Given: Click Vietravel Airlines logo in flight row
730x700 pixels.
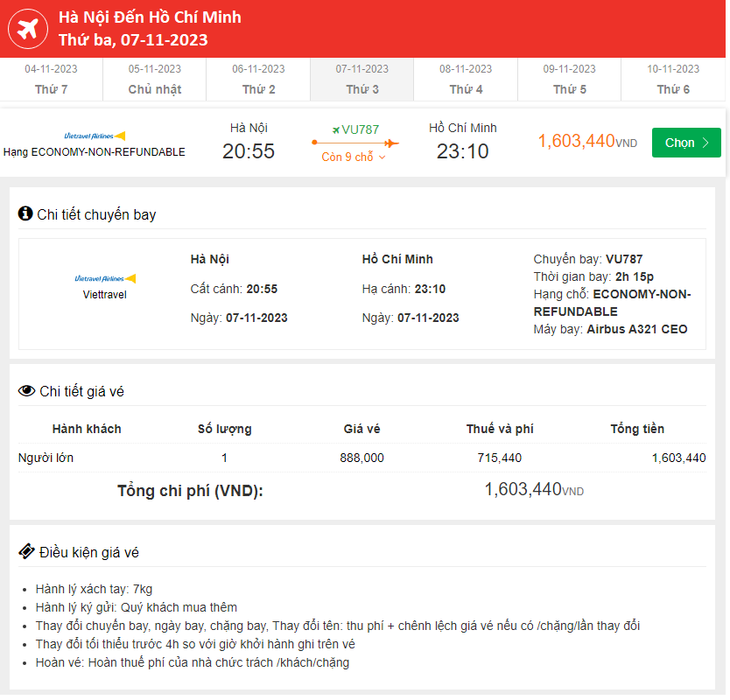Looking at the screenshot, I should pos(95,136).
